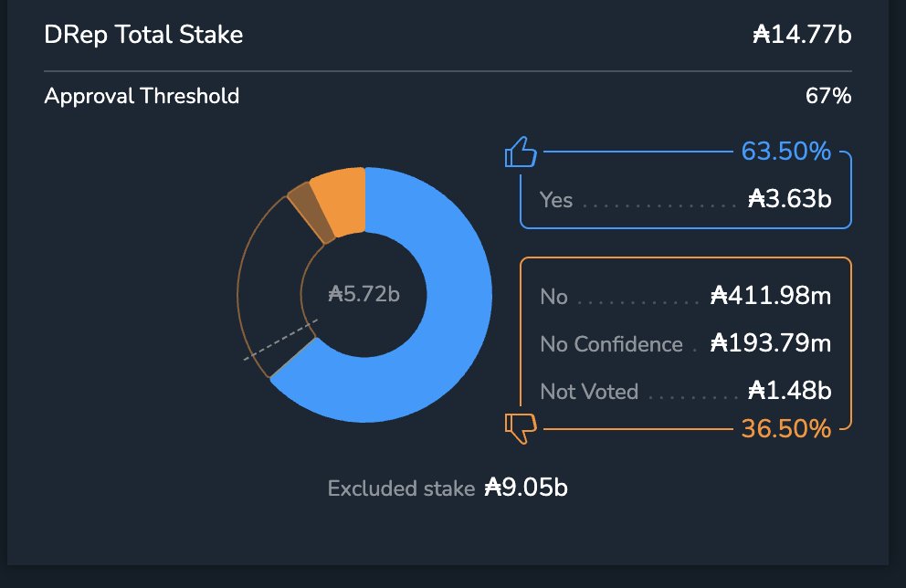Click the No row label

[553, 297]
